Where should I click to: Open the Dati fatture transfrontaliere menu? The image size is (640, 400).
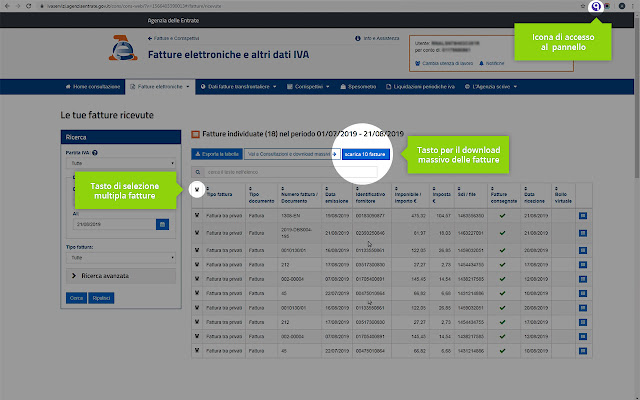[x=238, y=87]
